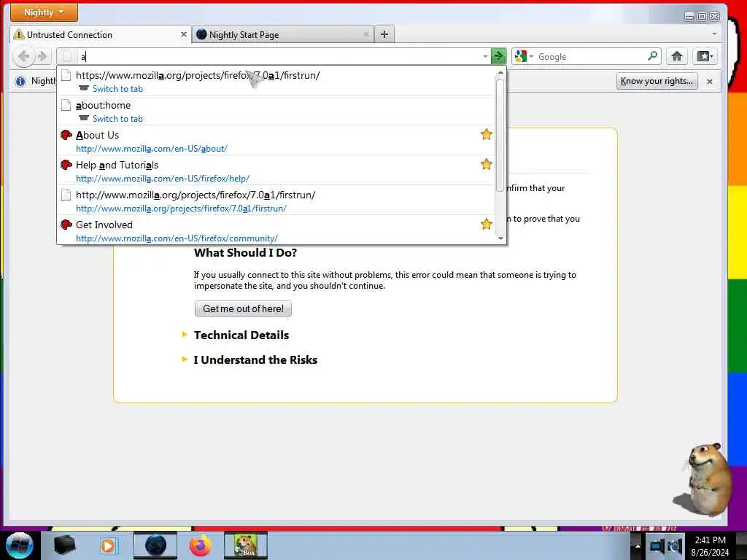Viewport: 747px width, 560px height.
Task: Click the star icon on About Us row
Action: click(486, 134)
